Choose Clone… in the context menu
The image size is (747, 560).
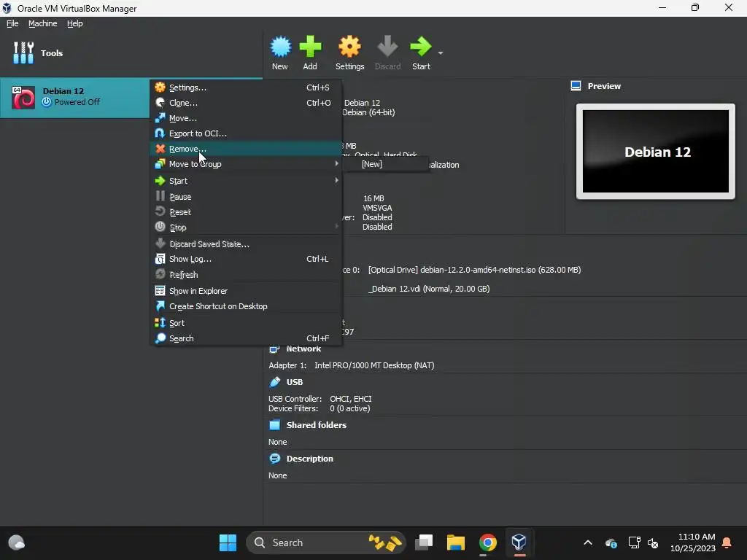247,103
